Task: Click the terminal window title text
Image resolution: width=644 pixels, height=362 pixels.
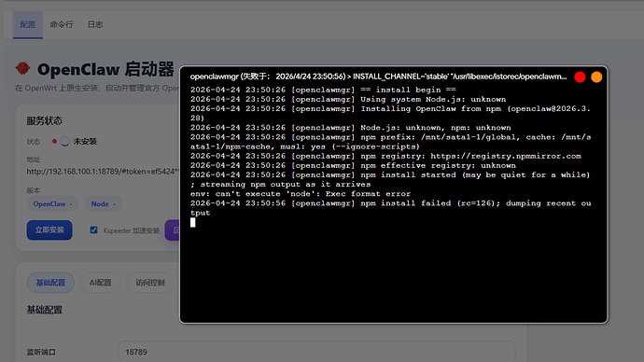Action: [x=378, y=77]
